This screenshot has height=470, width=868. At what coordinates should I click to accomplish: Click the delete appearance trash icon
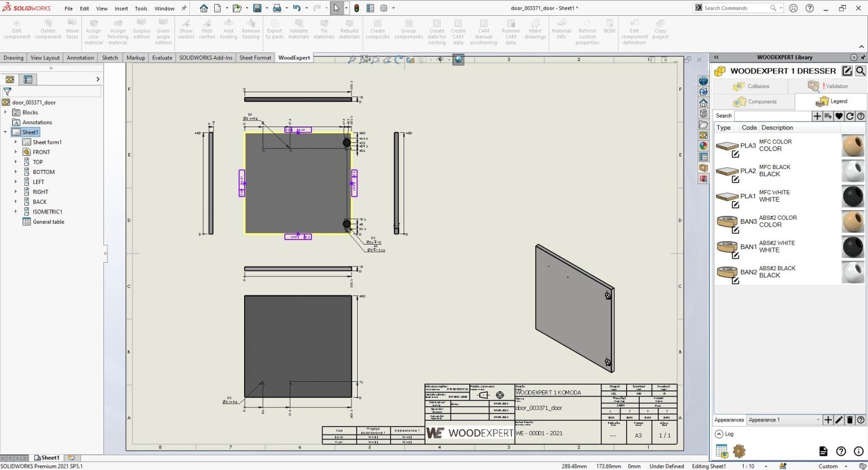pyautogui.click(x=850, y=420)
